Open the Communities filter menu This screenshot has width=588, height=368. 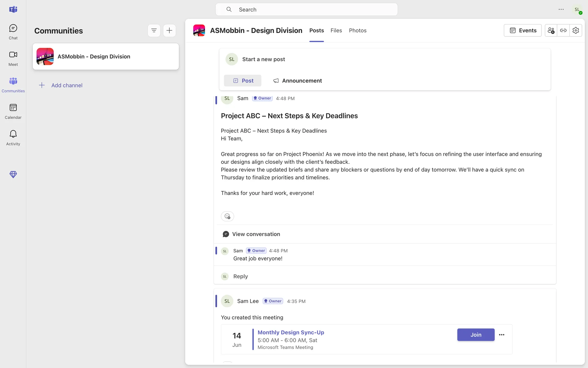pyautogui.click(x=154, y=30)
